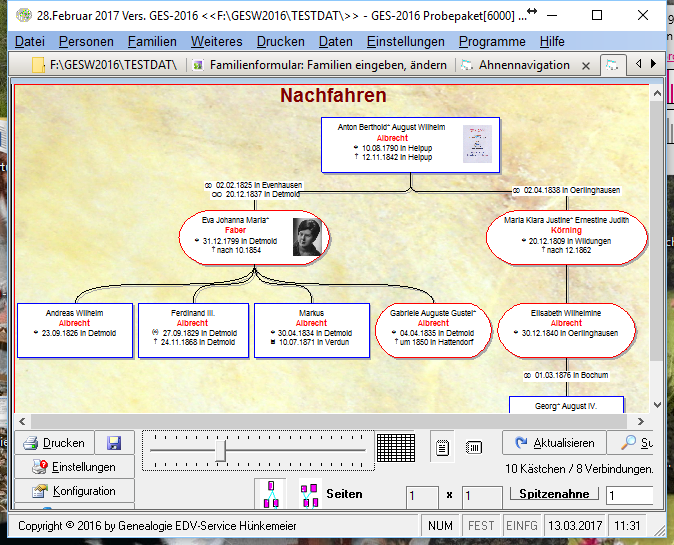Edit the first Seiten number field
Screen dimensions: 674x545
coord(422,496)
